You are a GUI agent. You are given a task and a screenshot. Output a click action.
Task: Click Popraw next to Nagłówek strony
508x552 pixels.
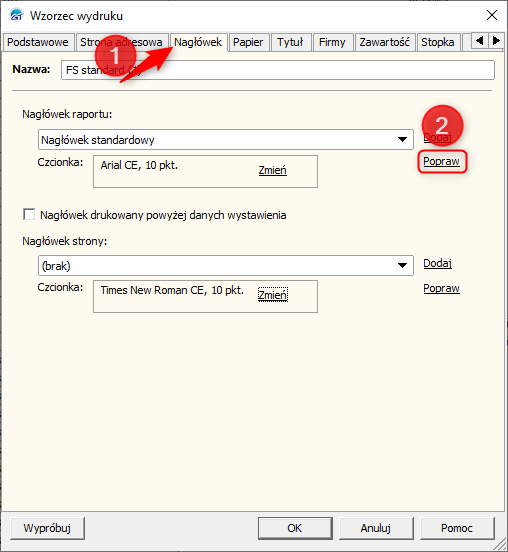[441, 288]
